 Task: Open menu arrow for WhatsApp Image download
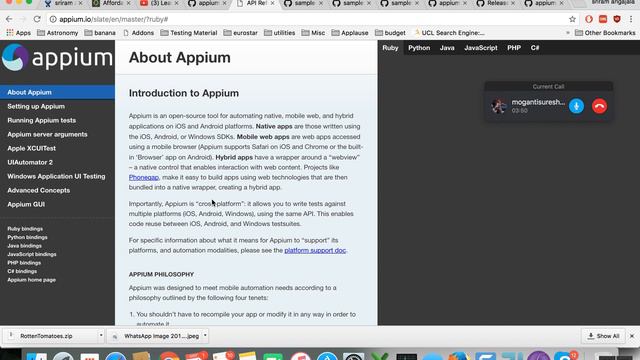[x=205, y=336]
